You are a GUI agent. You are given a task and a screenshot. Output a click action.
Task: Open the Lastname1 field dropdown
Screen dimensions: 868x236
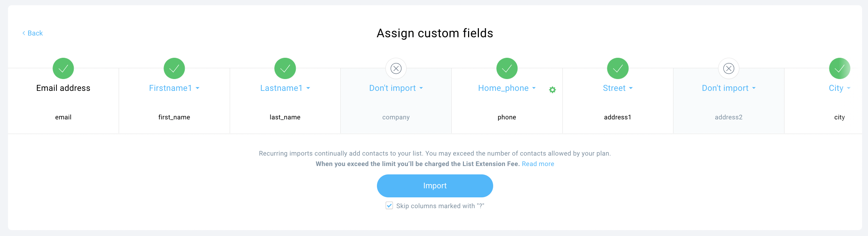coord(285,88)
